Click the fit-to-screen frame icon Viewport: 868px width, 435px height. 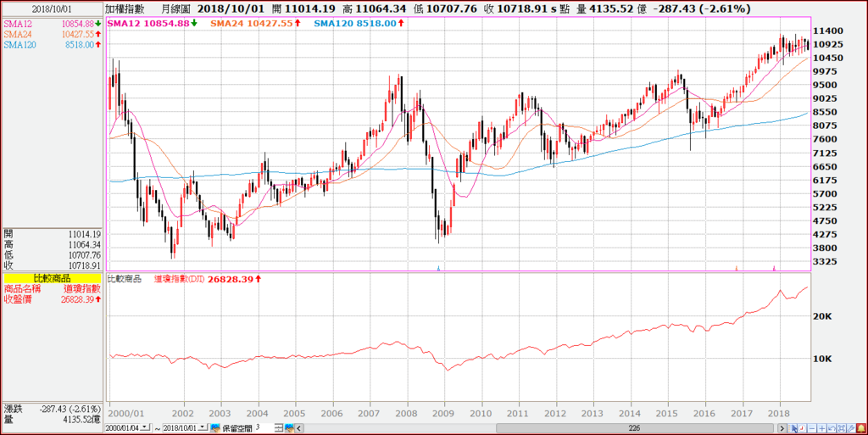tap(842, 428)
